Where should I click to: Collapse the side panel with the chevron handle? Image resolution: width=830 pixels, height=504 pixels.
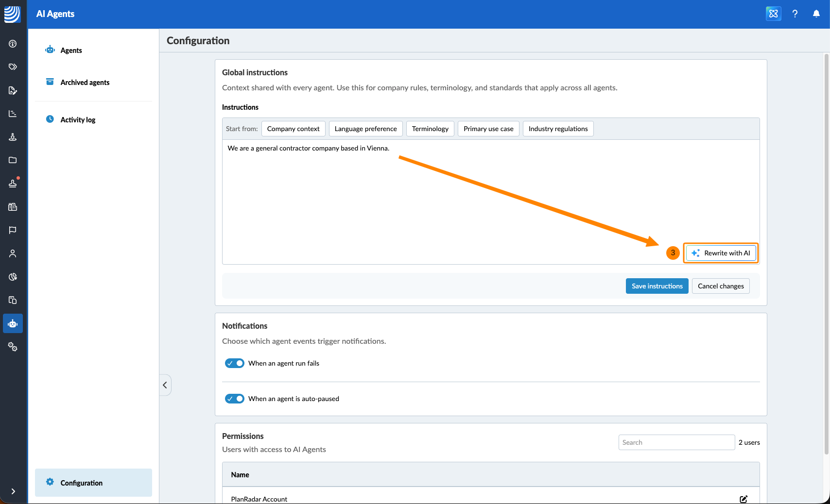[165, 385]
